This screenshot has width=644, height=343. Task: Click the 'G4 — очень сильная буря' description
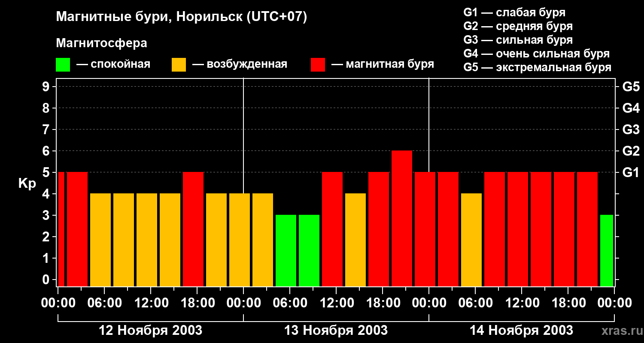pos(537,54)
